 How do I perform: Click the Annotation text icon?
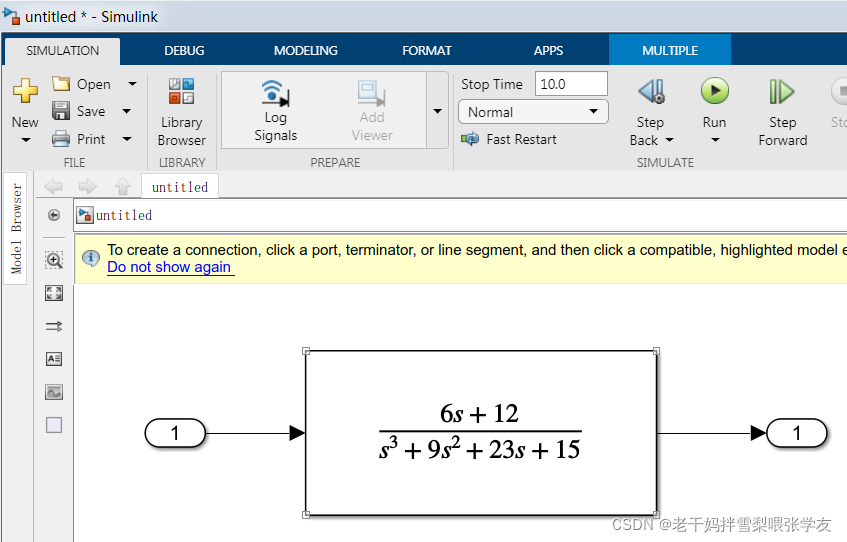(54, 359)
